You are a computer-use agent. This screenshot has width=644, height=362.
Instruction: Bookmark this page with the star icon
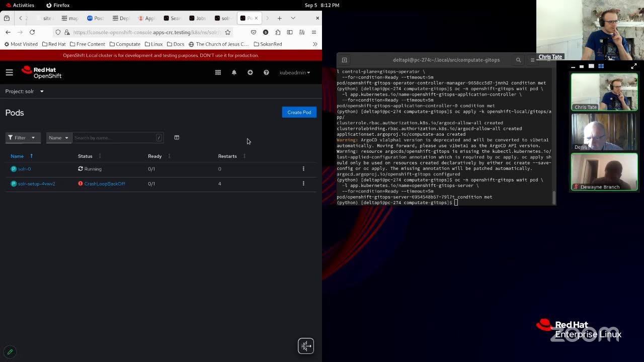[x=228, y=32]
